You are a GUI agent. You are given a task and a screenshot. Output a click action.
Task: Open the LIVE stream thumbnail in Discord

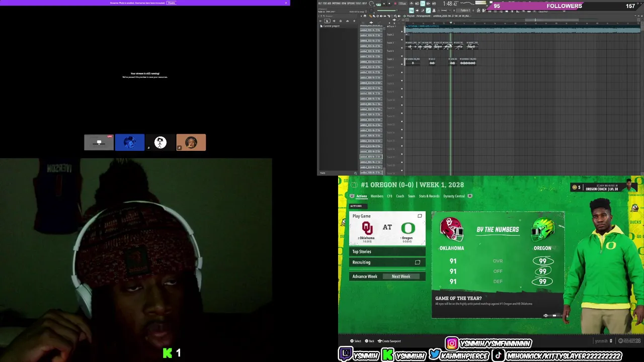[x=99, y=142]
